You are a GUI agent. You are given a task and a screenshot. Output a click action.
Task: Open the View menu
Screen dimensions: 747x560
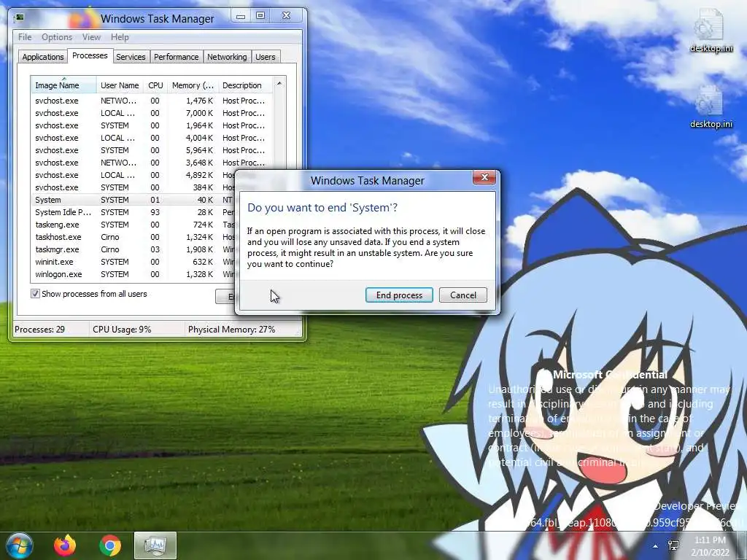[91, 37]
